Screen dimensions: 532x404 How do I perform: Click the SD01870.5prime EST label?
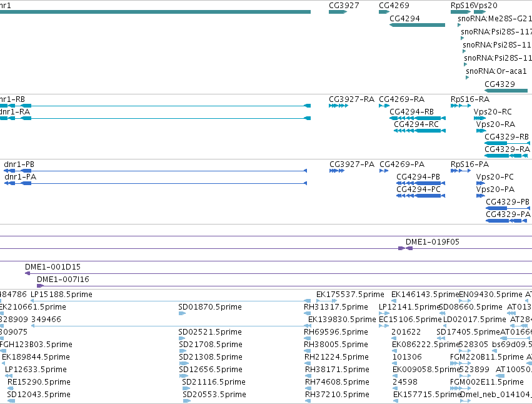tap(210, 307)
